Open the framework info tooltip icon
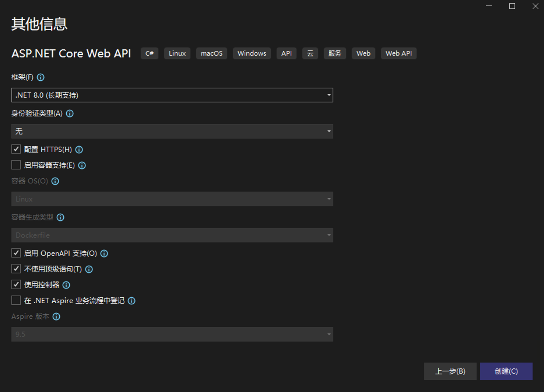 41,77
